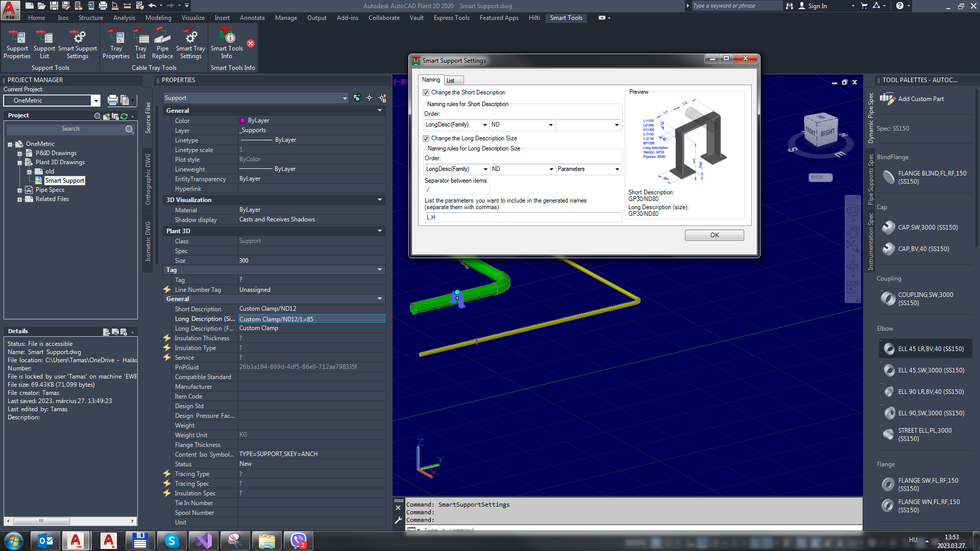Click OK in Smart Support Settings
Screen dimensions: 980x551
(x=714, y=235)
